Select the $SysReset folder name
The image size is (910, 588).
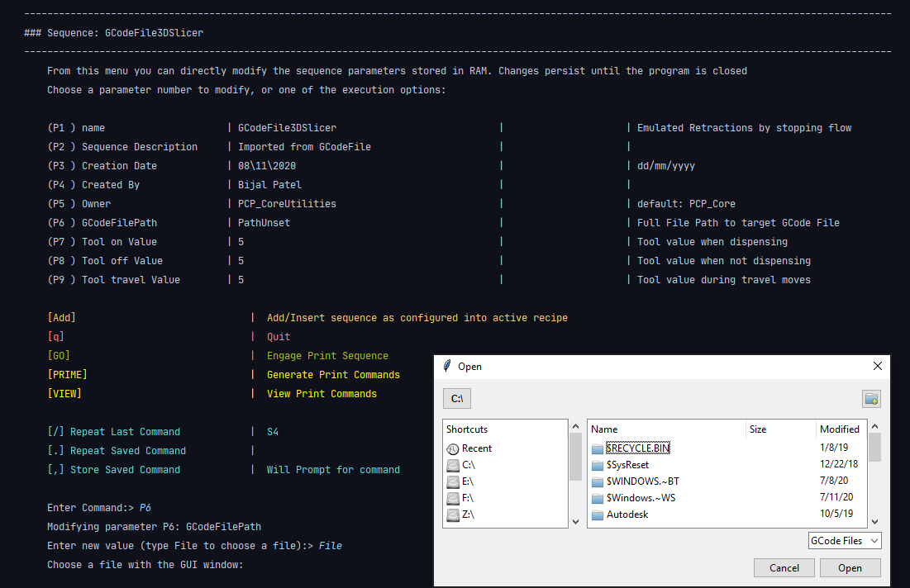coord(627,464)
